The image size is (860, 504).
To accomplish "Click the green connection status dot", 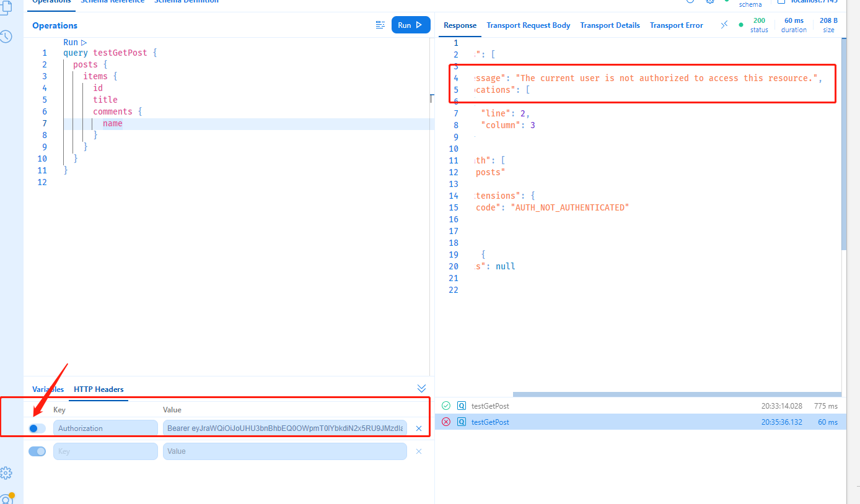I will [741, 25].
